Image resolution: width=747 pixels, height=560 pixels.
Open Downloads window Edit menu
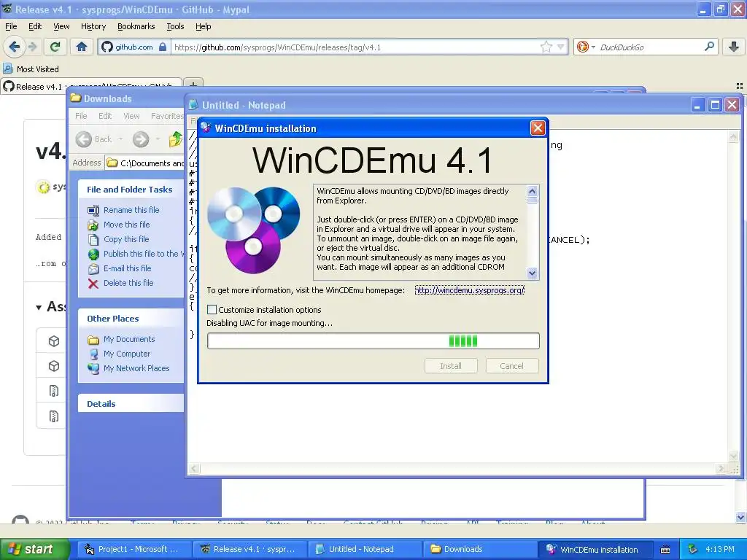(105, 116)
